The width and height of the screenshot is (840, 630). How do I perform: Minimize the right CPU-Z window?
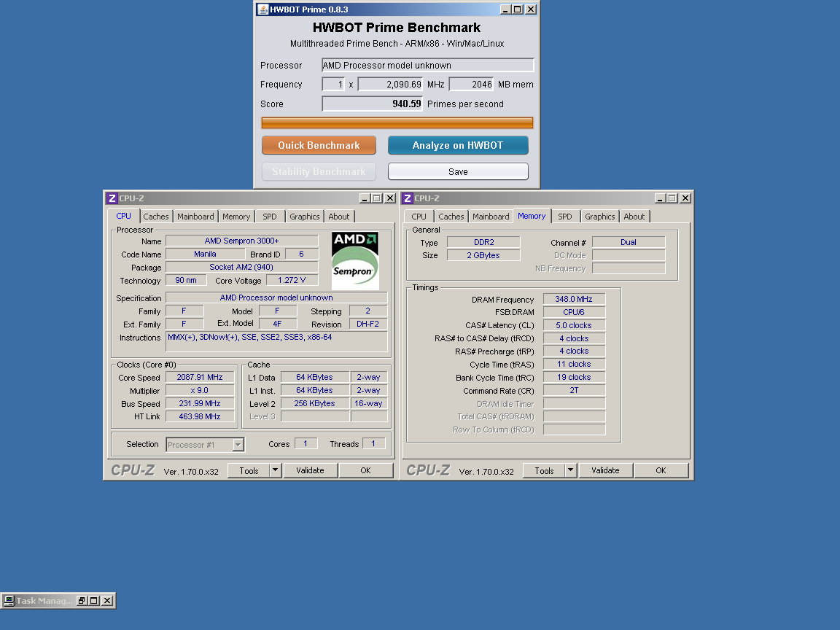[x=660, y=198]
